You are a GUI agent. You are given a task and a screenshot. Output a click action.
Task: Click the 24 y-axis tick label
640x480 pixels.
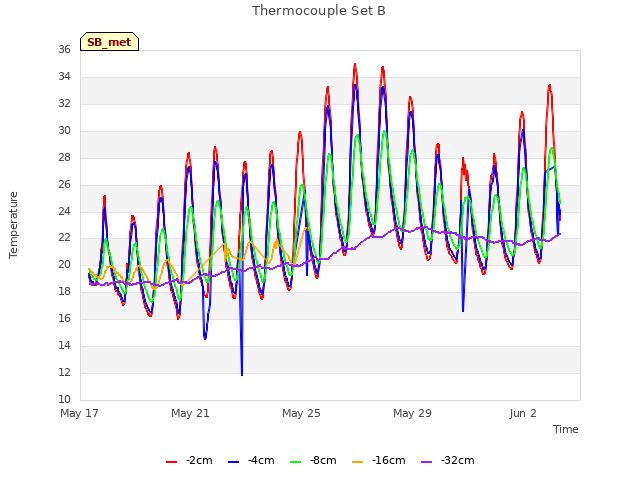click(64, 211)
